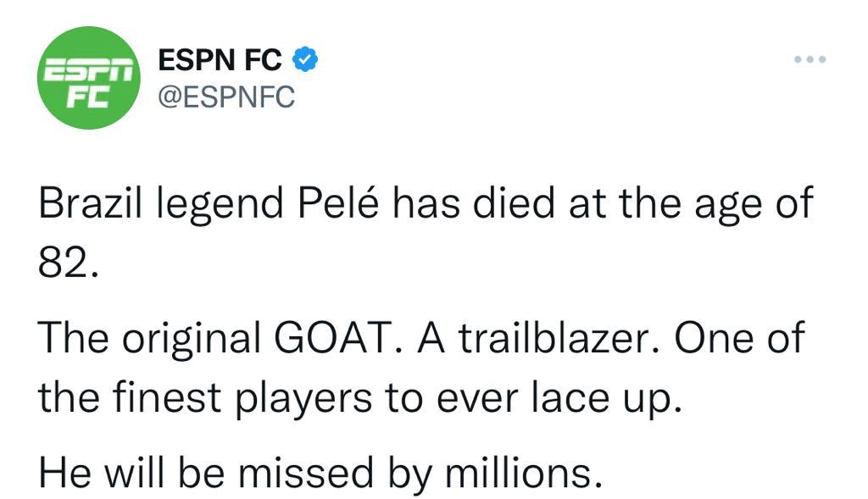
Task: Click the word 'Brazil' starting the tweet
Action: tap(90, 202)
